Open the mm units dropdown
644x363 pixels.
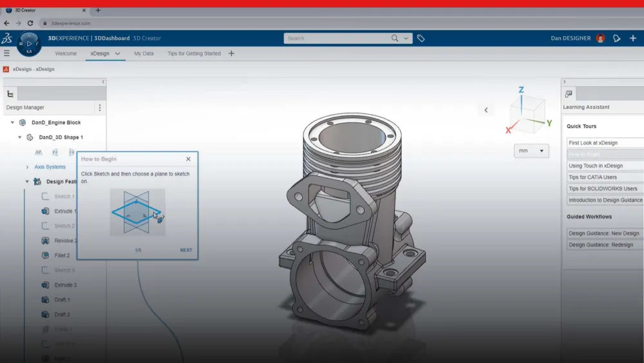click(x=531, y=151)
